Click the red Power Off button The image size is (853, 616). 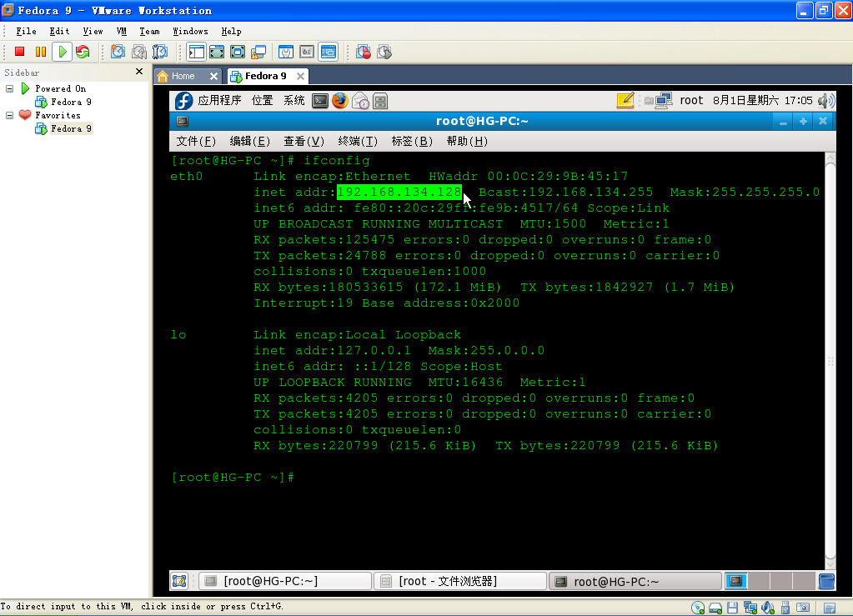[20, 52]
